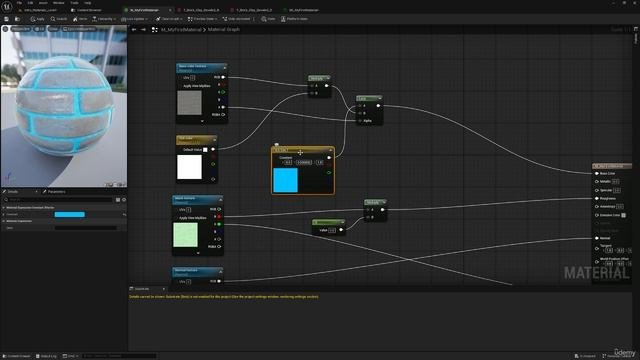Click the Search toolbar button
This screenshot has width=640, height=360.
(x=59, y=19)
